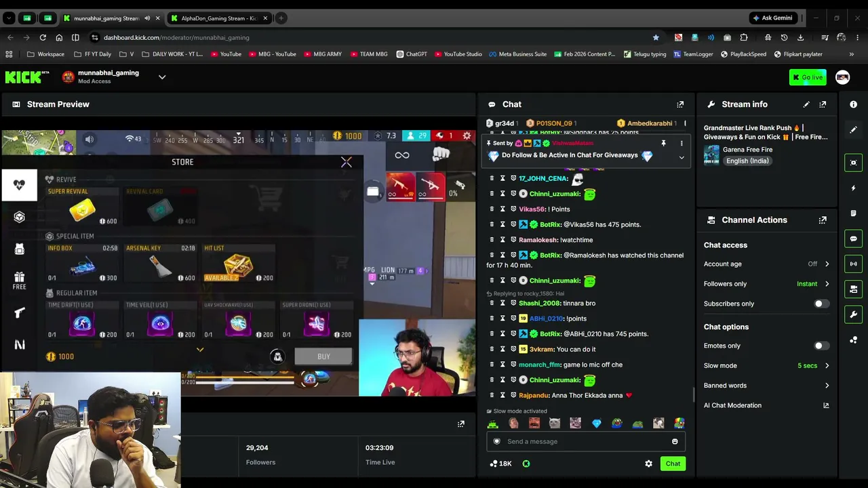Open the notes document sidebar icon
This screenshot has width=868, height=488.
(x=854, y=213)
